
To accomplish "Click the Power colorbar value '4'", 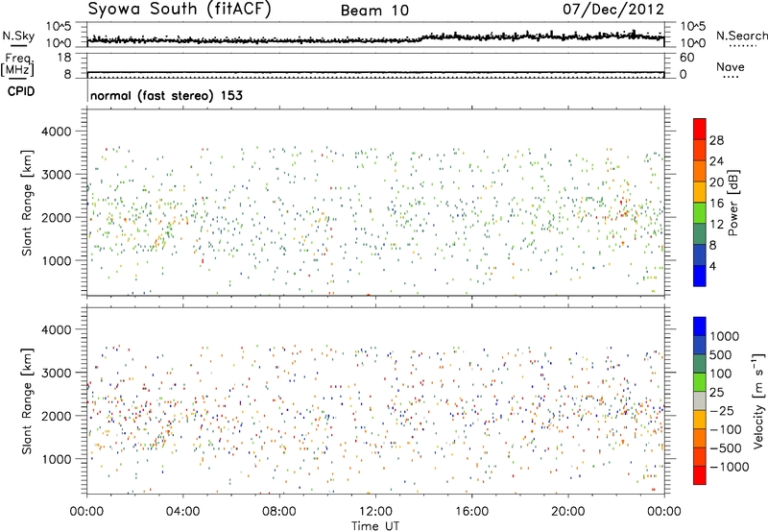I will coord(712,266).
